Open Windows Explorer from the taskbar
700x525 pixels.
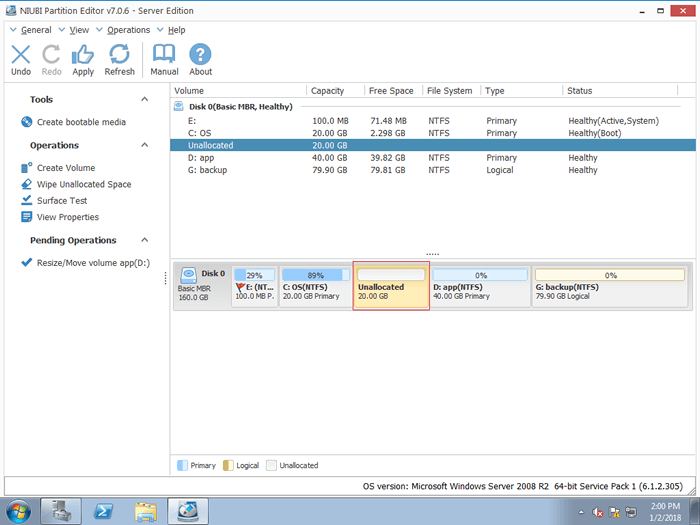146,512
